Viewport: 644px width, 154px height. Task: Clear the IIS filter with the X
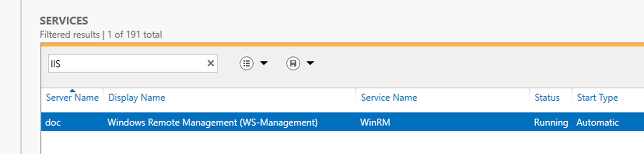coord(210,63)
